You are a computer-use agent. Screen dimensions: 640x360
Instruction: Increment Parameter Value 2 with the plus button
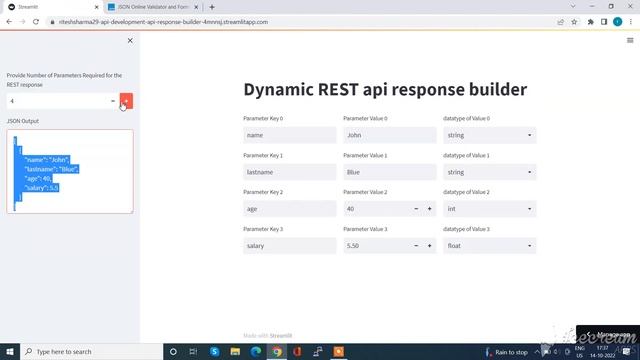click(429, 209)
